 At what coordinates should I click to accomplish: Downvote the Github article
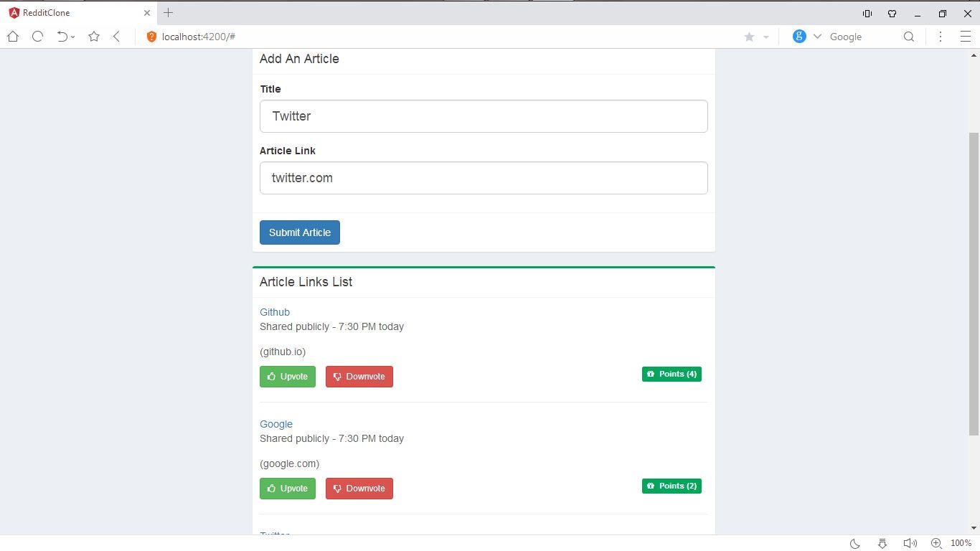click(359, 377)
